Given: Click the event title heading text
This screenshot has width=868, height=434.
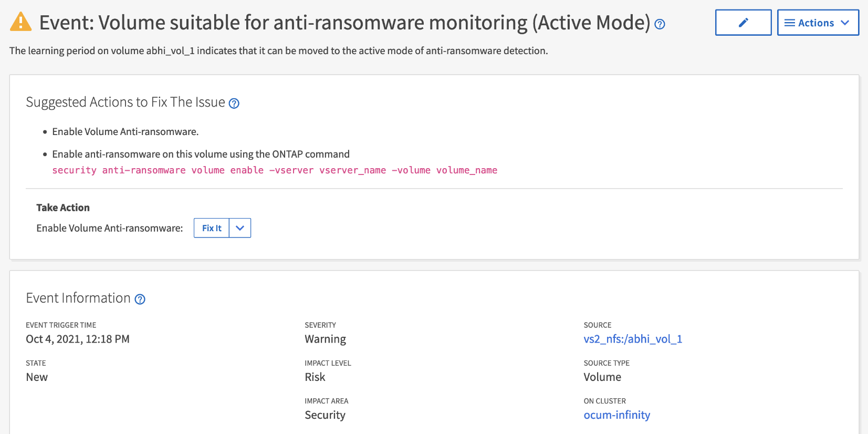Looking at the screenshot, I should (x=344, y=23).
